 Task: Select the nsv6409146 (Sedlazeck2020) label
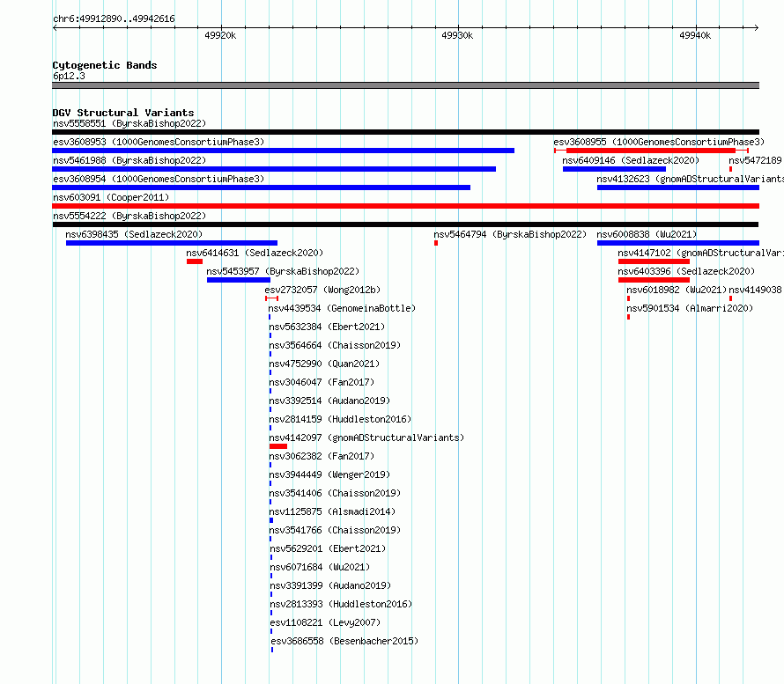[631, 160]
